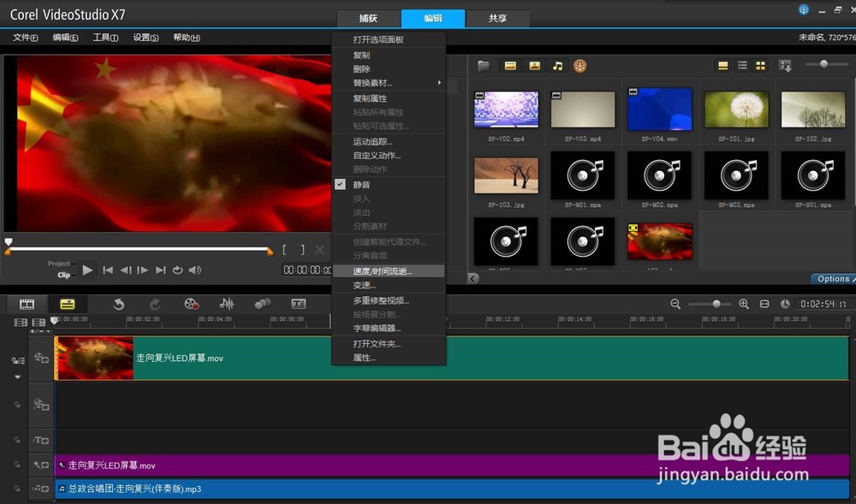Click the overlay track icon
Viewport: 856px width, 504px height.
(x=41, y=405)
